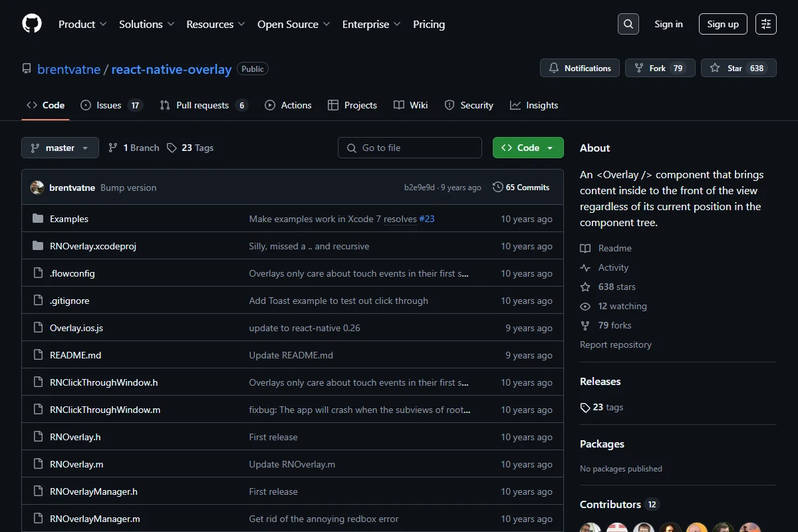798x532 pixels.
Task: Star the repository with the Star icon
Action: [715, 68]
